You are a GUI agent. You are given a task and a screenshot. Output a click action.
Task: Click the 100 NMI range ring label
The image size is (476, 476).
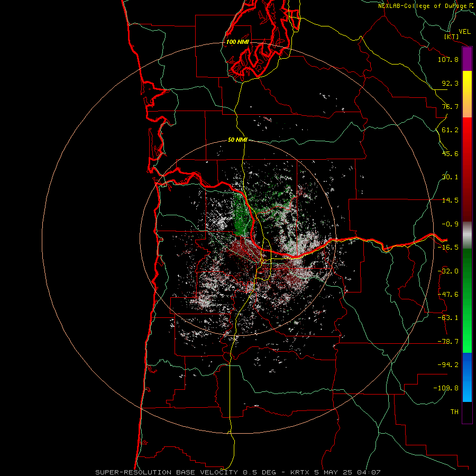coord(237,42)
